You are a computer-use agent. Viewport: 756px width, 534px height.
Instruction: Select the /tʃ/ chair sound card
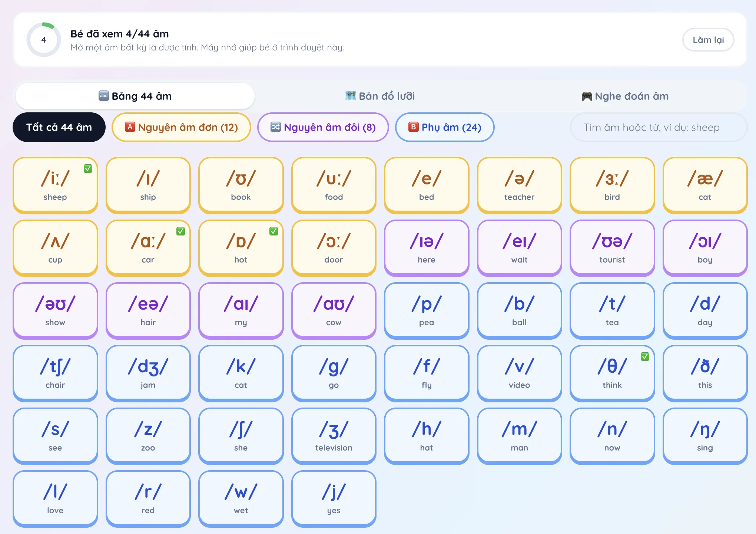point(55,373)
